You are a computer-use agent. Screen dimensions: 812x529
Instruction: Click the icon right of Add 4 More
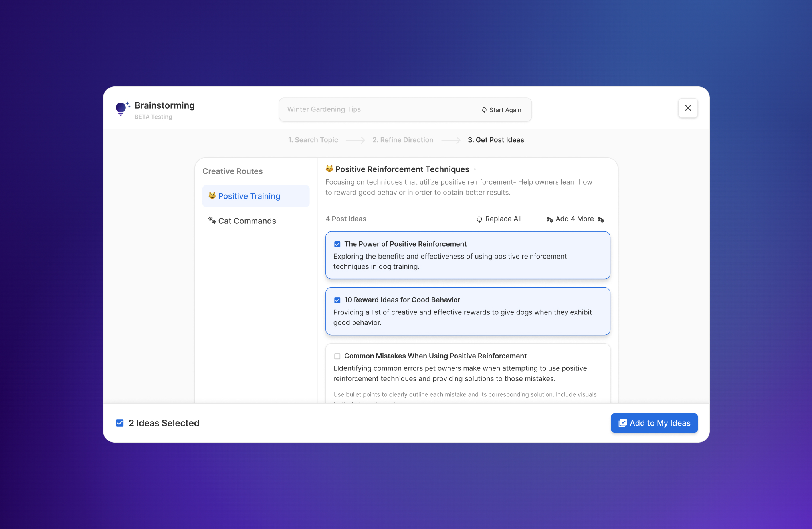[x=600, y=219]
